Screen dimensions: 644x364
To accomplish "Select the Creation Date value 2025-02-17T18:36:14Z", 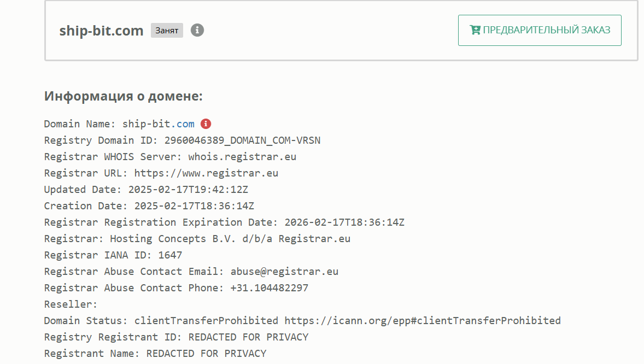I will pos(194,206).
